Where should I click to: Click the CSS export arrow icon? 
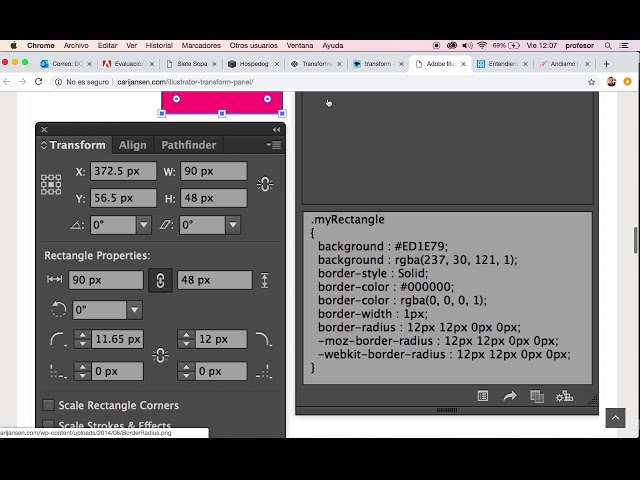pyautogui.click(x=510, y=396)
